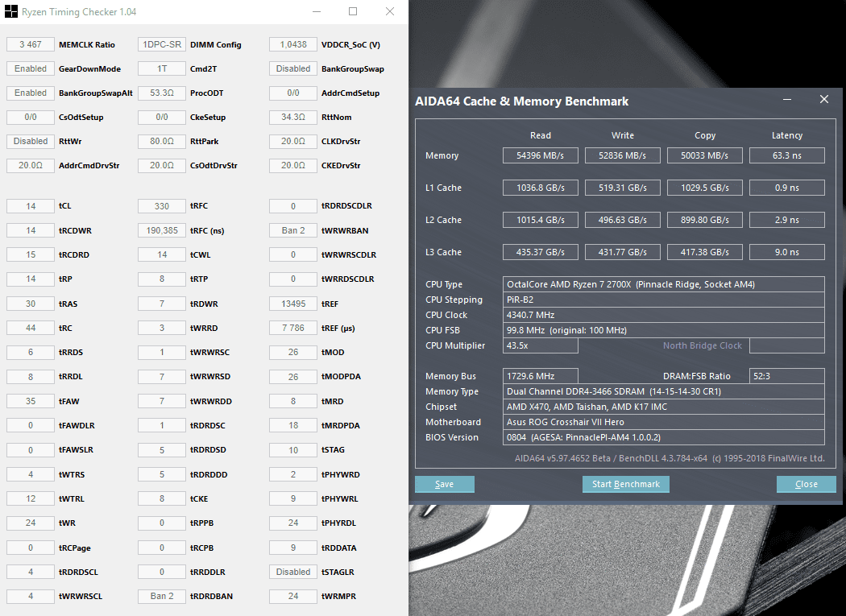
Task: Minimize the AIDA64 benchmark window
Action: (x=787, y=99)
